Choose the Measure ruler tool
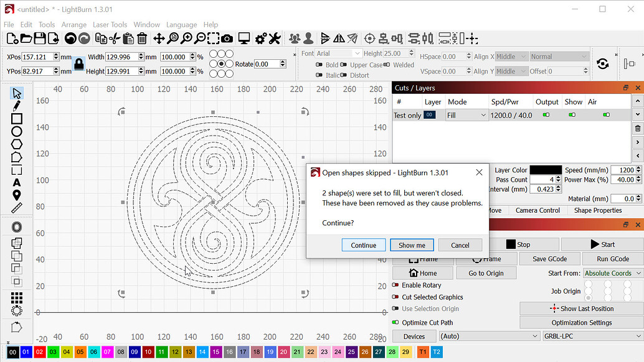 (17, 208)
